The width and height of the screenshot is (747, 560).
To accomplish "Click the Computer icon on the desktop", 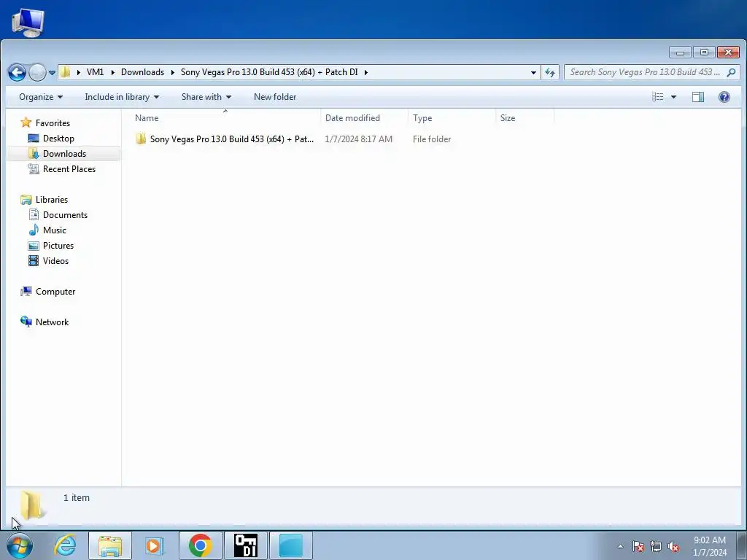I will pyautogui.click(x=28, y=23).
